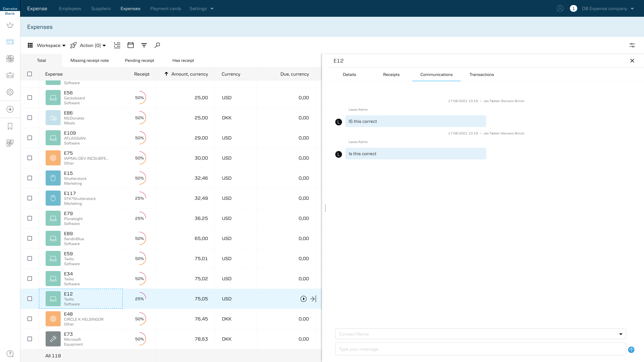Select the Total tab
This screenshot has width=644, height=362.
[41, 61]
